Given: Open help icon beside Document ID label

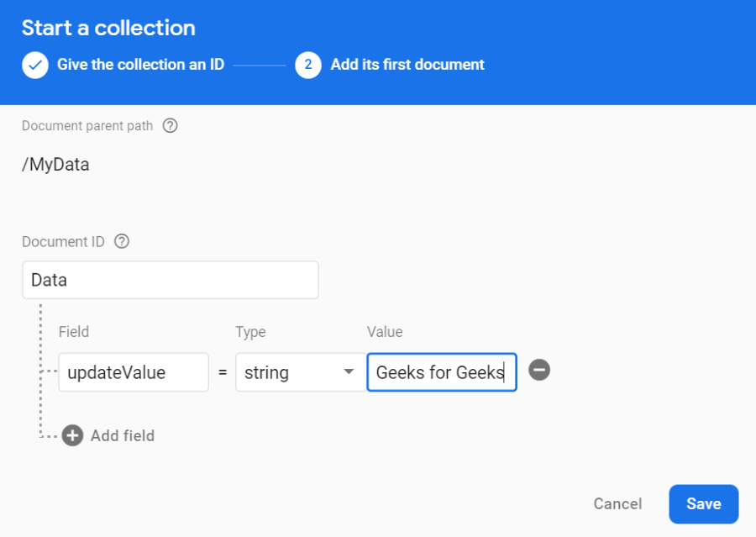Looking at the screenshot, I should (122, 241).
